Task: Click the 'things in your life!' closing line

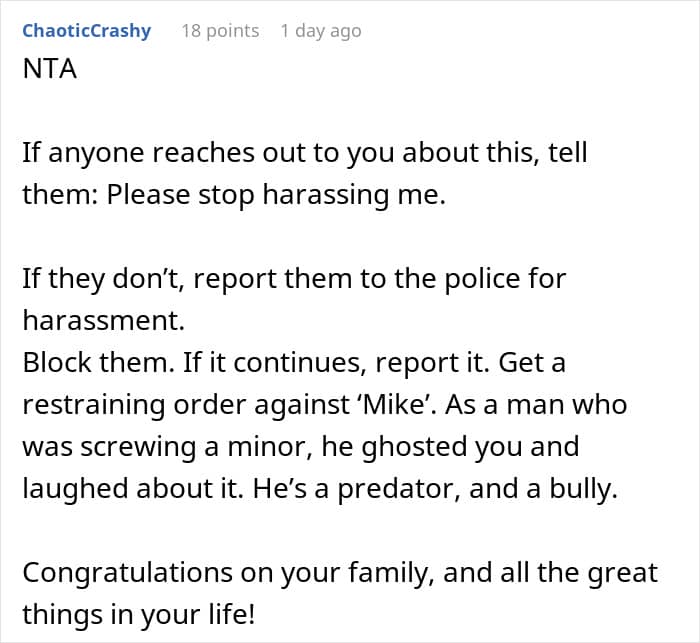Action: (139, 614)
